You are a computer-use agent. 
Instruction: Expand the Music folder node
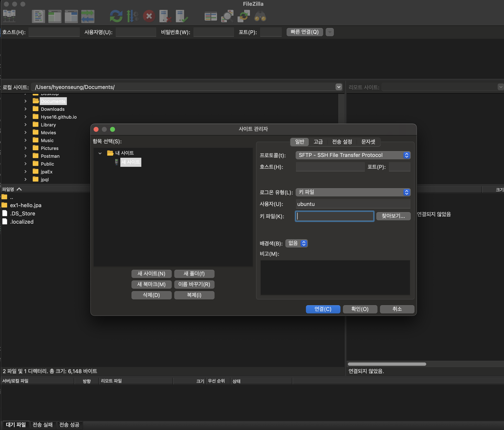[x=26, y=140]
